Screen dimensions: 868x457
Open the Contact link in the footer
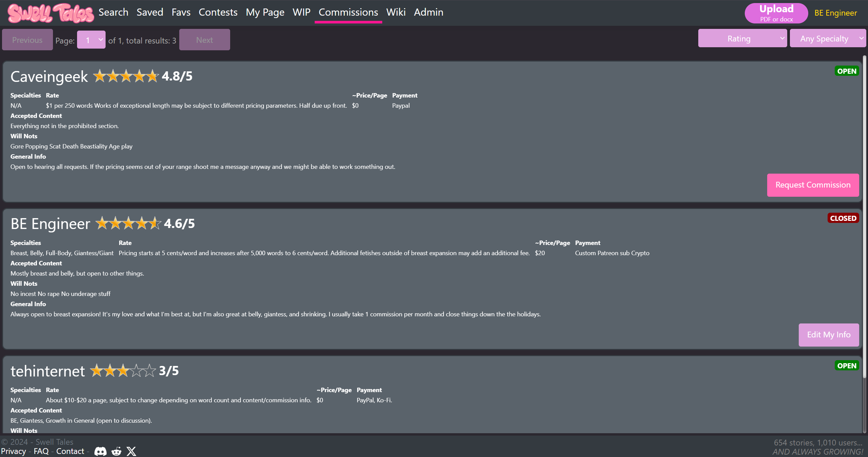pos(70,451)
